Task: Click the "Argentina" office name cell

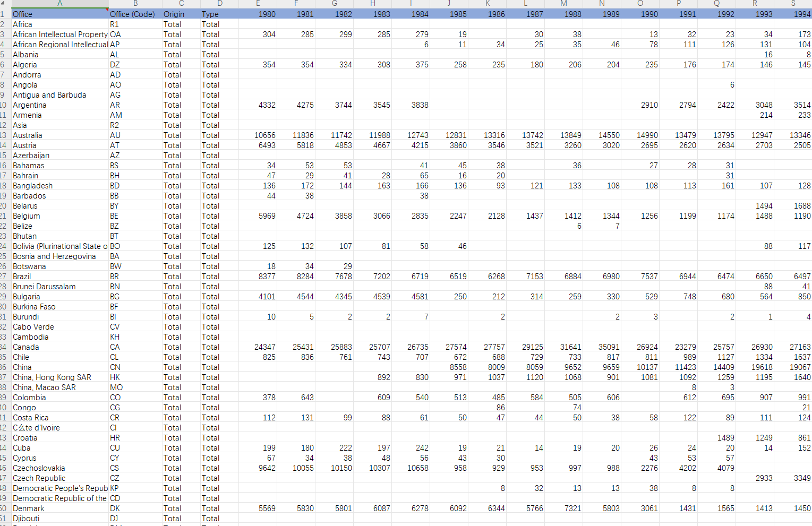Action: 60,105
